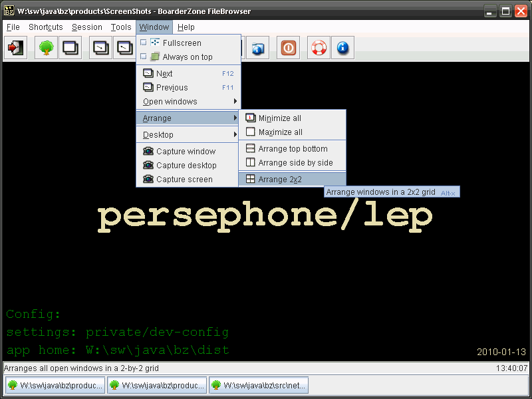Minimize the FileBrowser window

click(489, 11)
